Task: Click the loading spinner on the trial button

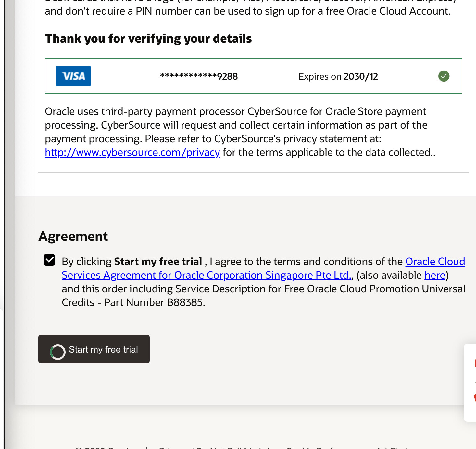Action: click(58, 352)
